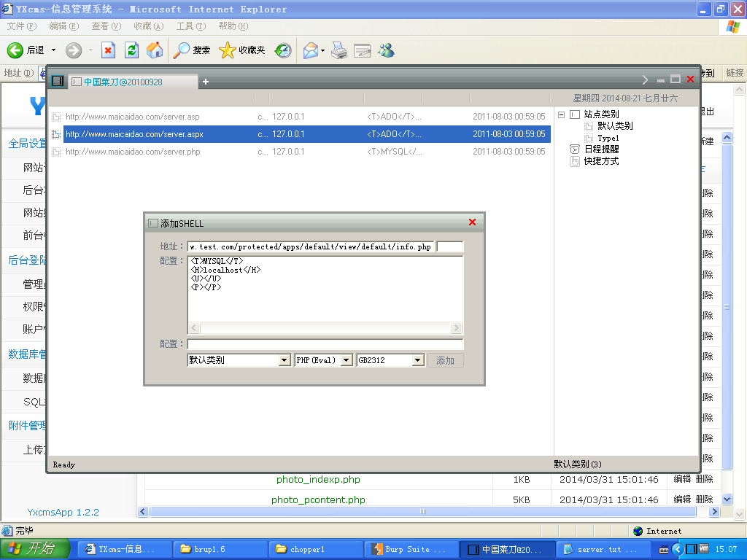Open 帮助 Help menu

233,26
